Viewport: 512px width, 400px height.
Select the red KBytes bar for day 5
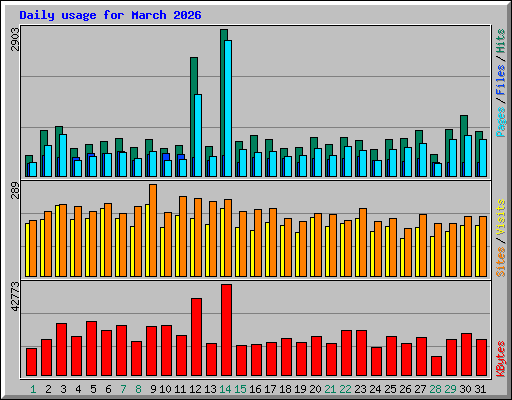tap(91, 349)
